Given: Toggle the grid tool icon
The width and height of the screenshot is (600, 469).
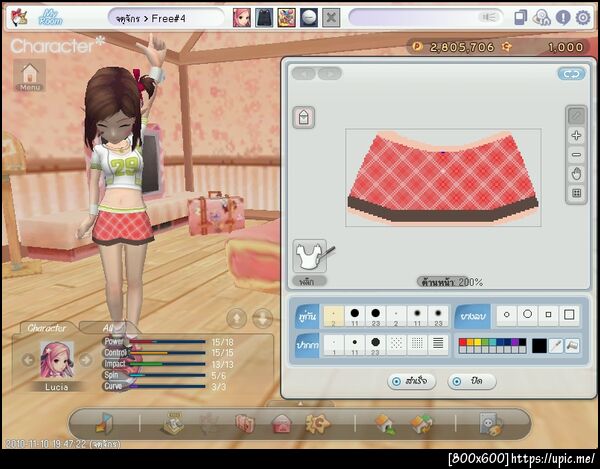Looking at the screenshot, I should click(576, 193).
